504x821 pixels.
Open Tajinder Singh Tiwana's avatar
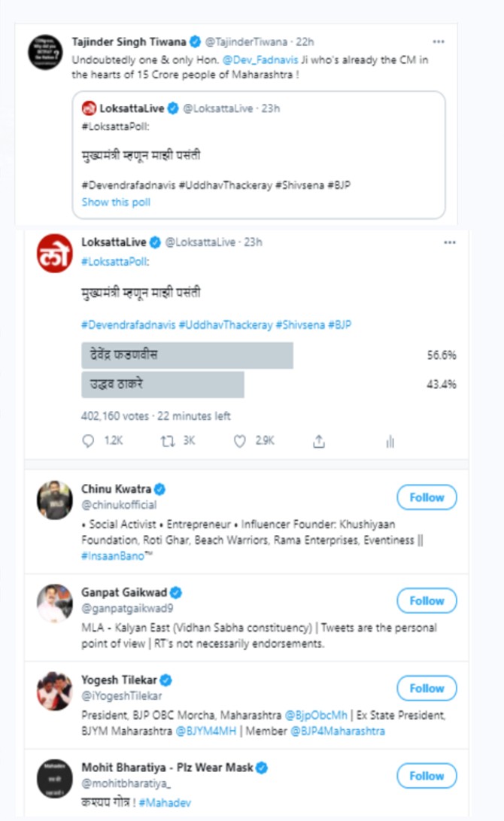45,52
